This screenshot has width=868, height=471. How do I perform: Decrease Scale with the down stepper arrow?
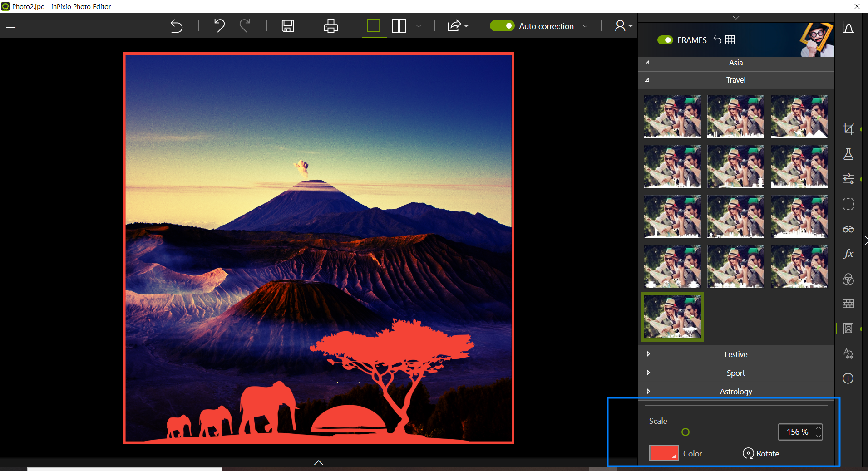click(819, 436)
